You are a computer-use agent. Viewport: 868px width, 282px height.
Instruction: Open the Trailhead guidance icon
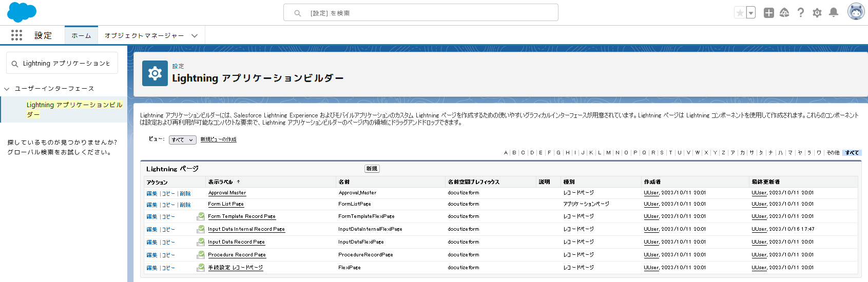pos(784,13)
